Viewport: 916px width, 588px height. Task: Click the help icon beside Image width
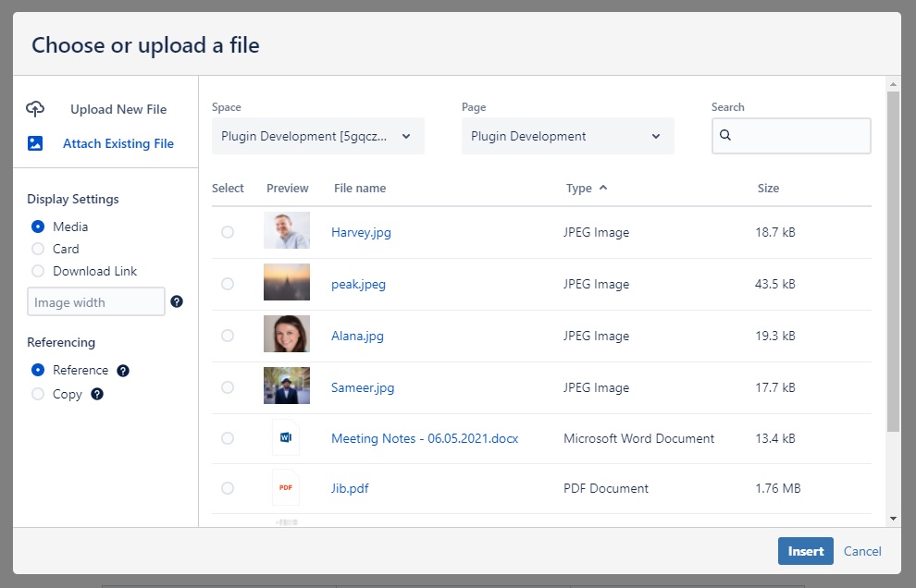coord(177,301)
